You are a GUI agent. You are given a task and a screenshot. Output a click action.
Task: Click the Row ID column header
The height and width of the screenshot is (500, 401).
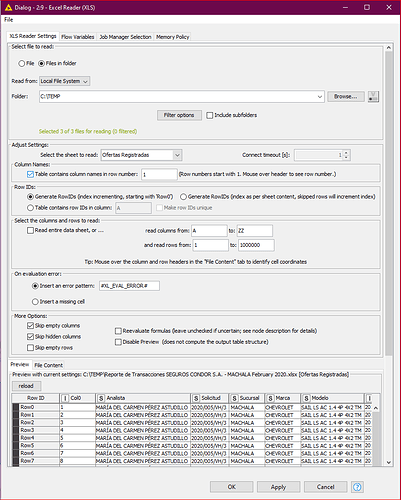point(36,398)
